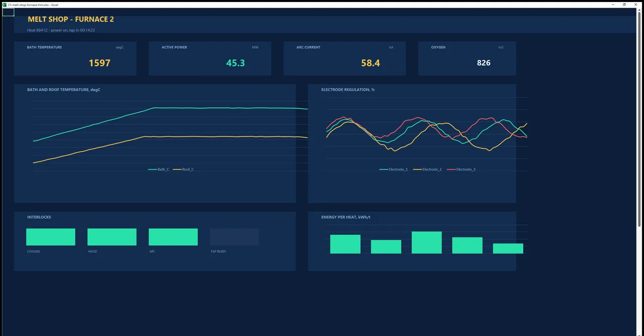Click the green block above the HOOD label
The height and width of the screenshot is (336, 644).
point(112,237)
